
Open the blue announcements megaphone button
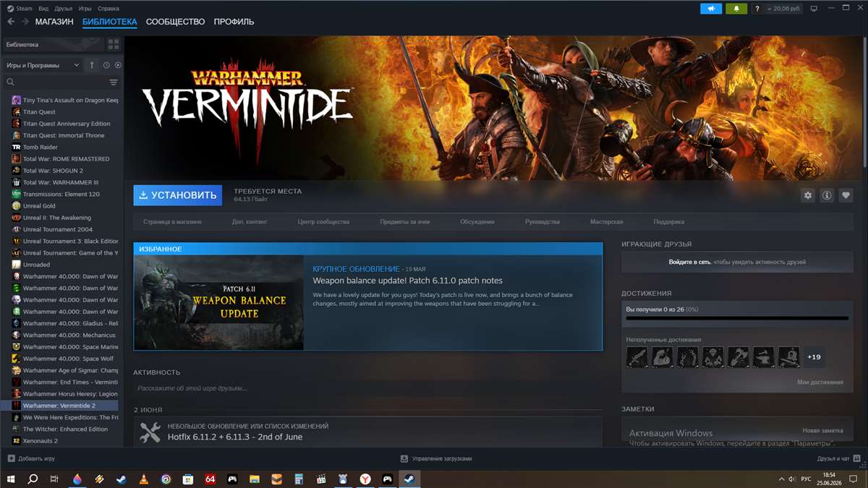pyautogui.click(x=711, y=9)
